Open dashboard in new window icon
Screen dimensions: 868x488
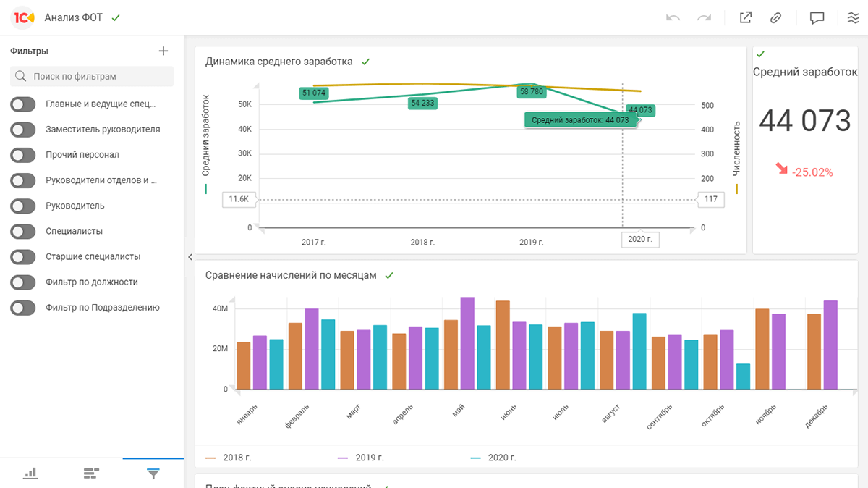[x=745, y=18]
